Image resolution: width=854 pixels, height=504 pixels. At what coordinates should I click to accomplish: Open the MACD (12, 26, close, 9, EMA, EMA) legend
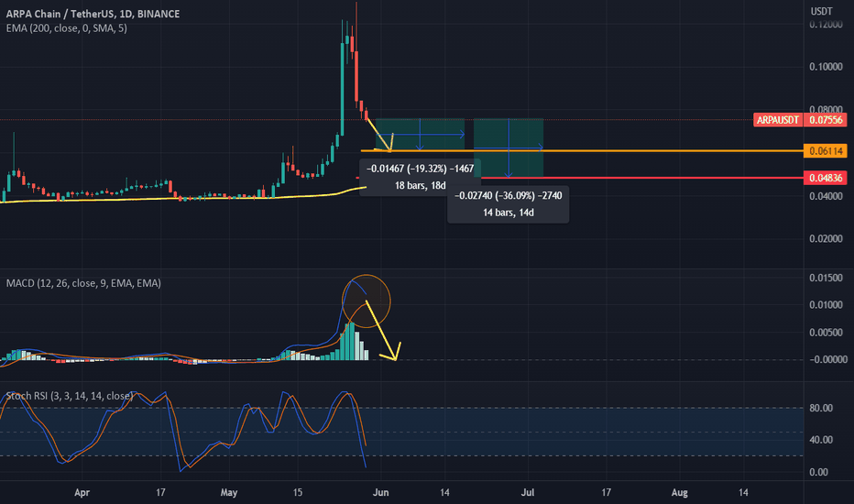click(x=83, y=283)
